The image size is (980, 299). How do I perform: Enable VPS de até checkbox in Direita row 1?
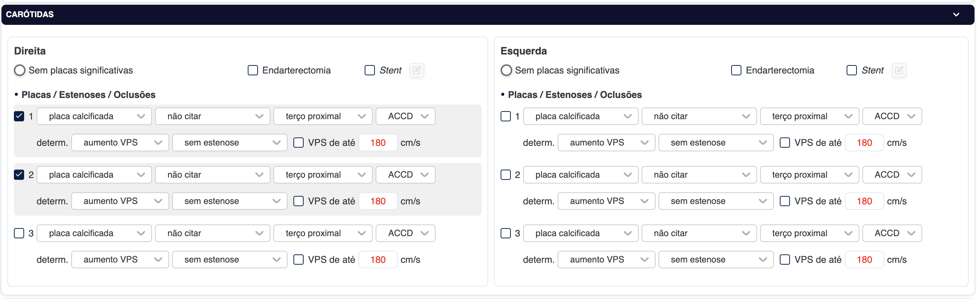pos(299,143)
